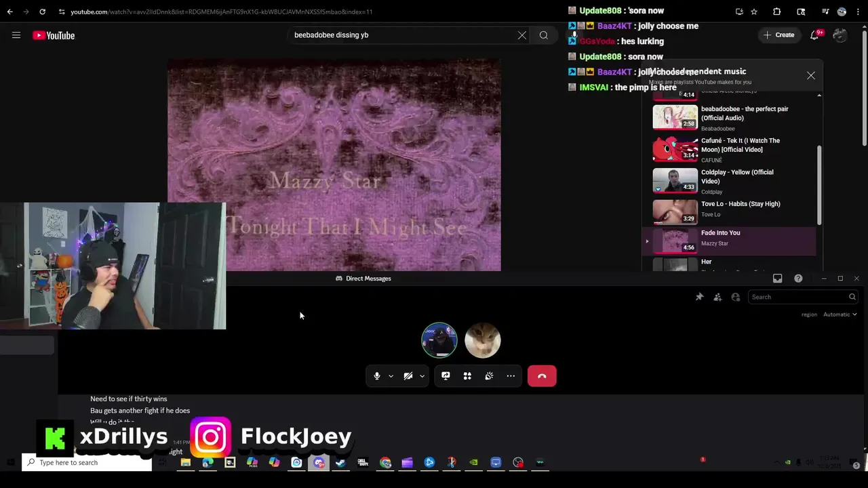Select currently playing Fade Into You row
The image size is (868, 488).
coord(730,241)
